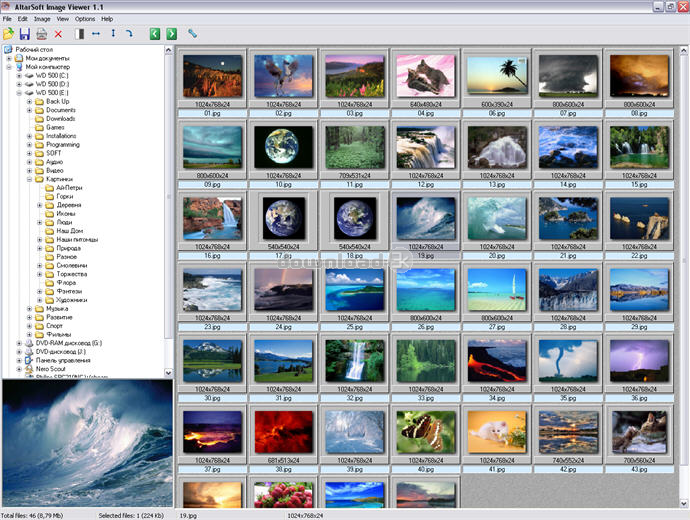Click the folder tree scroll up arrow
This screenshot has height=520, width=690.
[169, 50]
